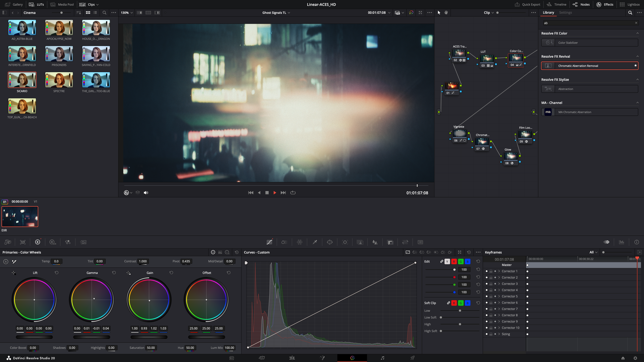Expand the viewer zoom 130% dropdown
This screenshot has width=644, height=362.
coord(127,13)
